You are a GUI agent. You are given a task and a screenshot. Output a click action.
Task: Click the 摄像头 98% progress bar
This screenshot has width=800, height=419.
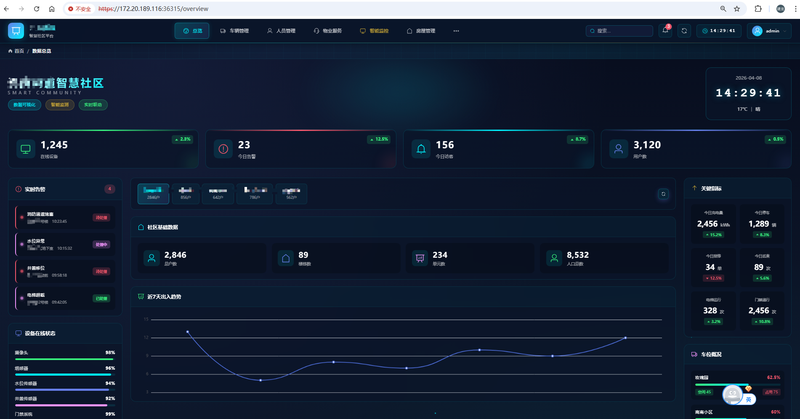pyautogui.click(x=65, y=358)
